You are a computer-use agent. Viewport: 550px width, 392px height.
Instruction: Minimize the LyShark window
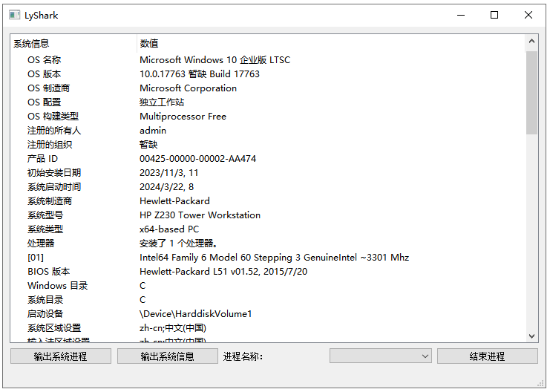pyautogui.click(x=461, y=15)
